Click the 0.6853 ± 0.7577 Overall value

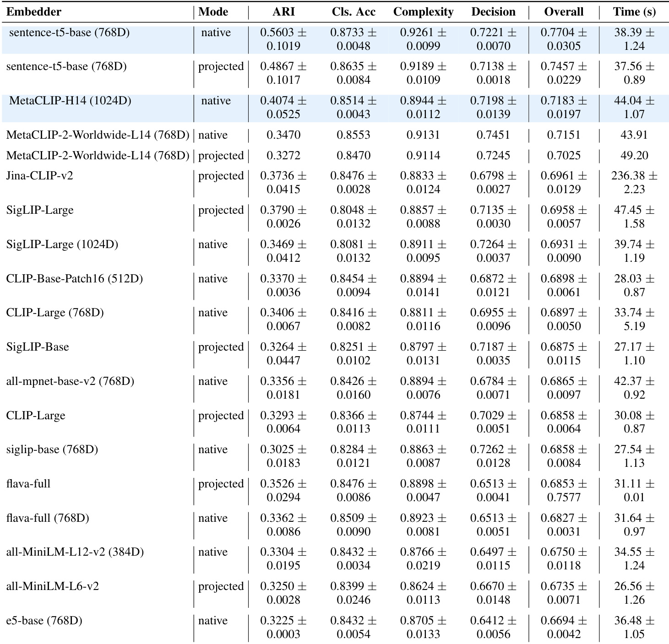(x=564, y=490)
